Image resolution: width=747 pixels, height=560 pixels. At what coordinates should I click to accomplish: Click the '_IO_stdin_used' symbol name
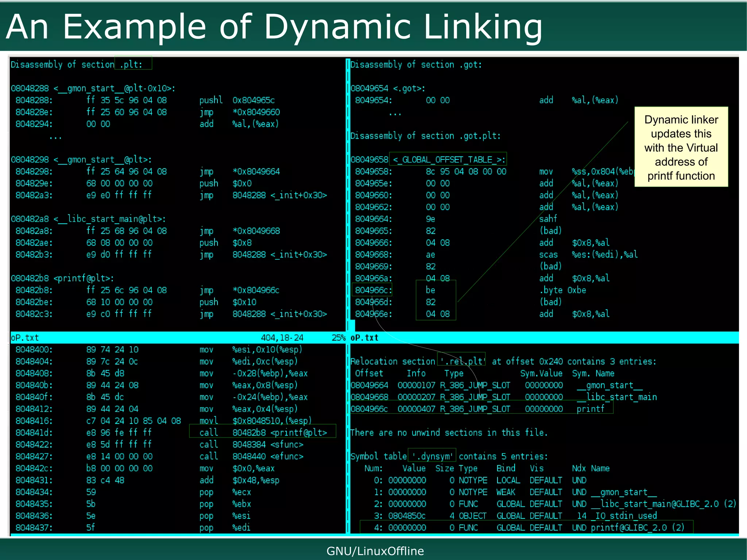pos(624,515)
